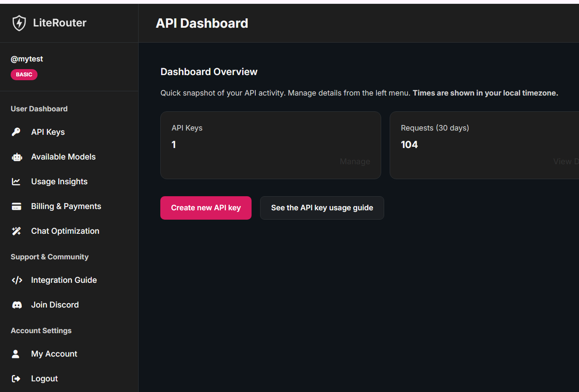Viewport: 579px width, 392px height.
Task: Click the My Account person icon
Action: click(x=15, y=354)
